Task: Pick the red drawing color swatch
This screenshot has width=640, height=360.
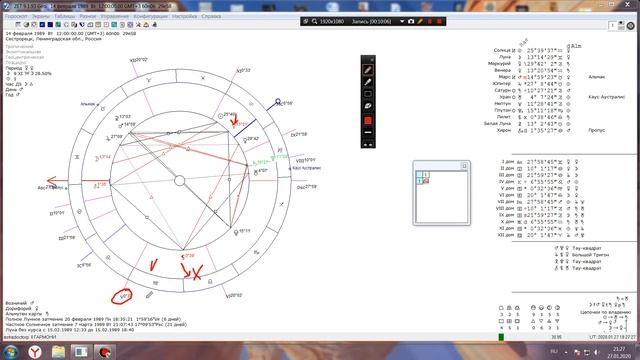Action: pos(368,120)
